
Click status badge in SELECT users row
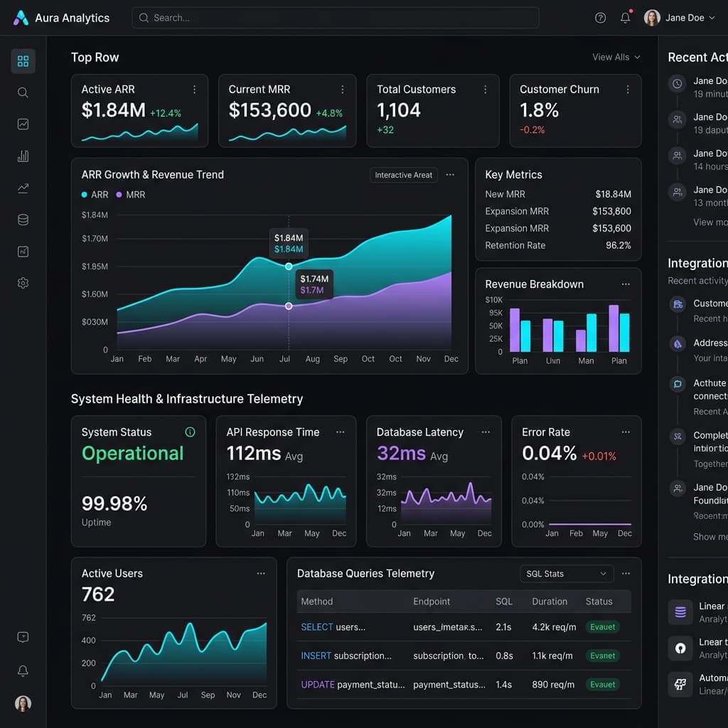(602, 627)
